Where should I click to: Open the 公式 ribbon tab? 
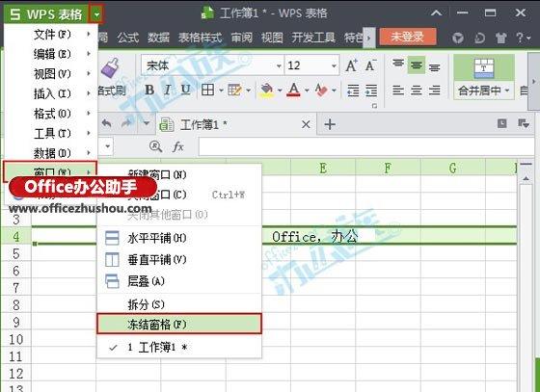pos(127,38)
